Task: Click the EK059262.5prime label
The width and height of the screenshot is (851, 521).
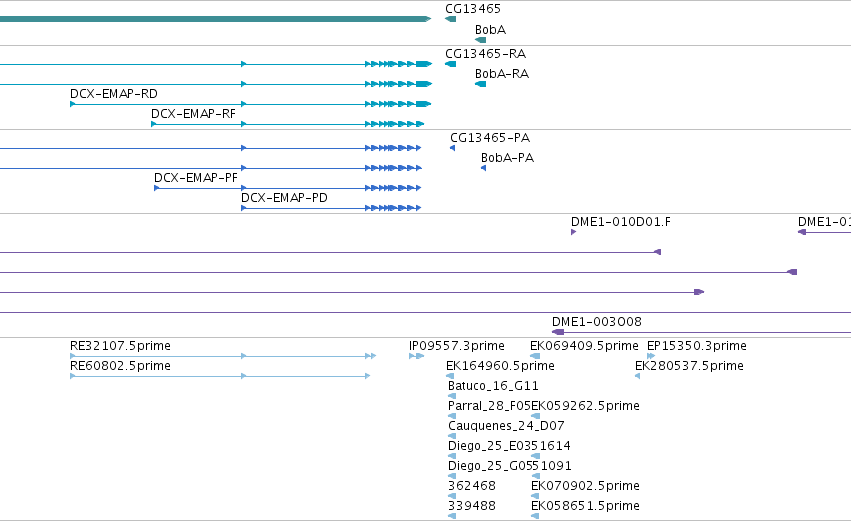Action: (585, 406)
